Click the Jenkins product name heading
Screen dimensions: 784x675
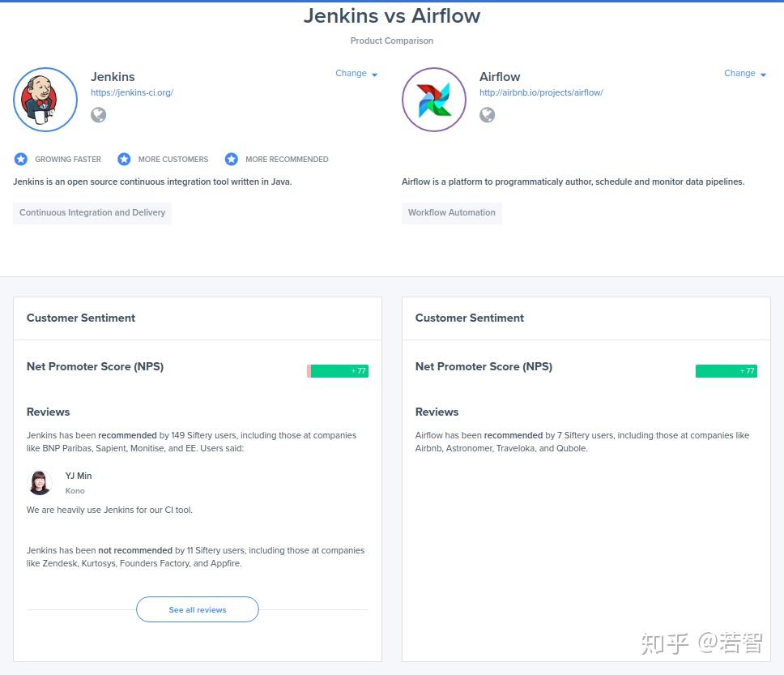pyautogui.click(x=113, y=76)
